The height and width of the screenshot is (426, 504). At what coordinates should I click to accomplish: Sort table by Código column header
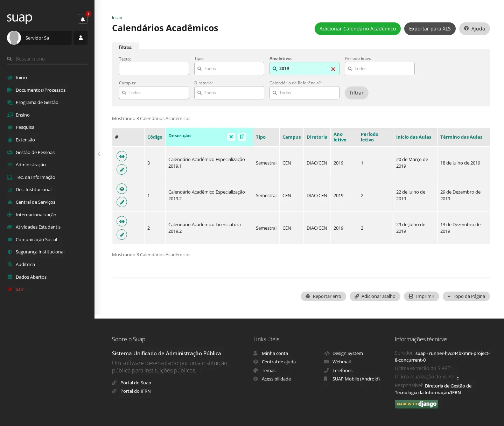[x=155, y=137]
